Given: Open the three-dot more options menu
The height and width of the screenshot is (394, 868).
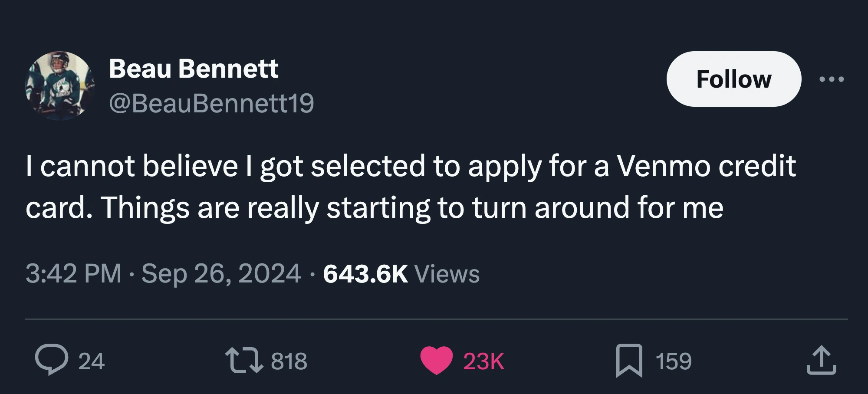Looking at the screenshot, I should 832,79.
